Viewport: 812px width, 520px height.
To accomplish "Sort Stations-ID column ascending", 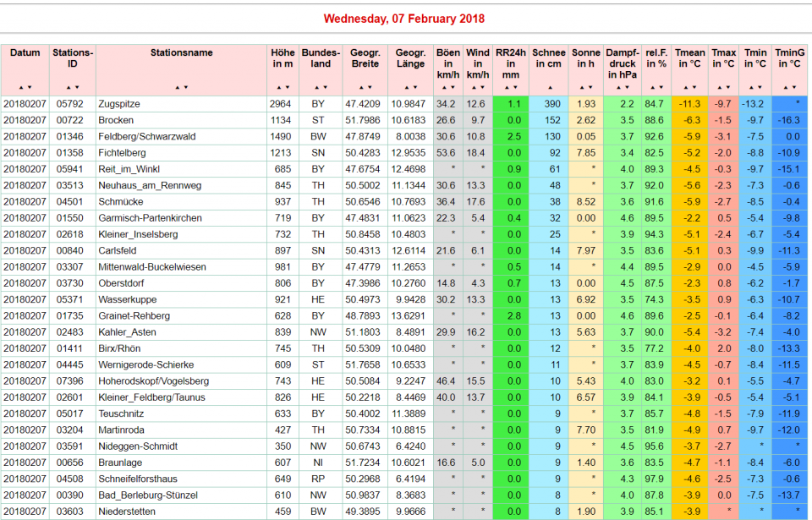I will pos(69,87).
